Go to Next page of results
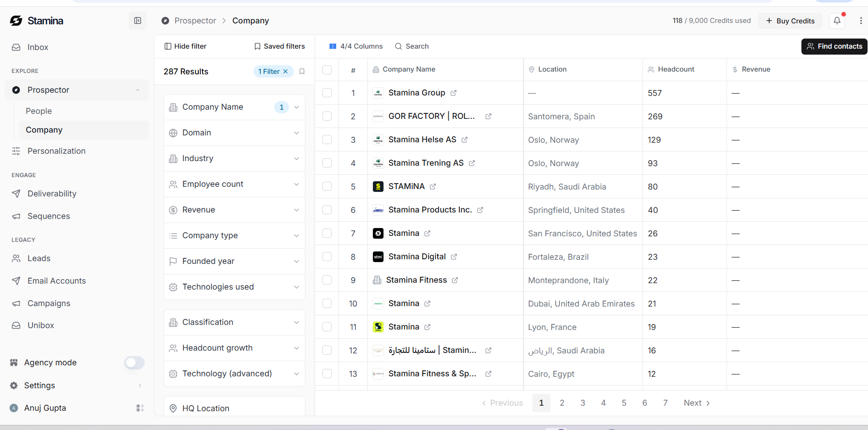This screenshot has height=430, width=868. pyautogui.click(x=697, y=403)
